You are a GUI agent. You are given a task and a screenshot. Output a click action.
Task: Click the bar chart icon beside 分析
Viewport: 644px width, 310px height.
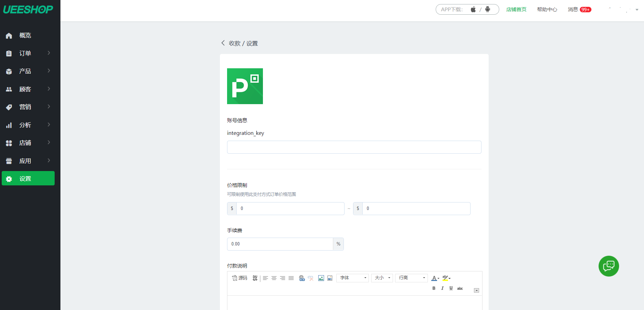click(x=9, y=125)
